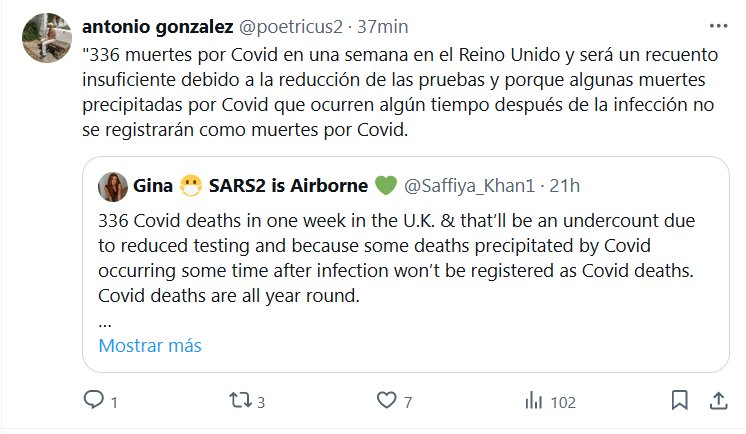Screen dimensions: 746x434
Task: Bookmark this tweet
Action: 679,401
